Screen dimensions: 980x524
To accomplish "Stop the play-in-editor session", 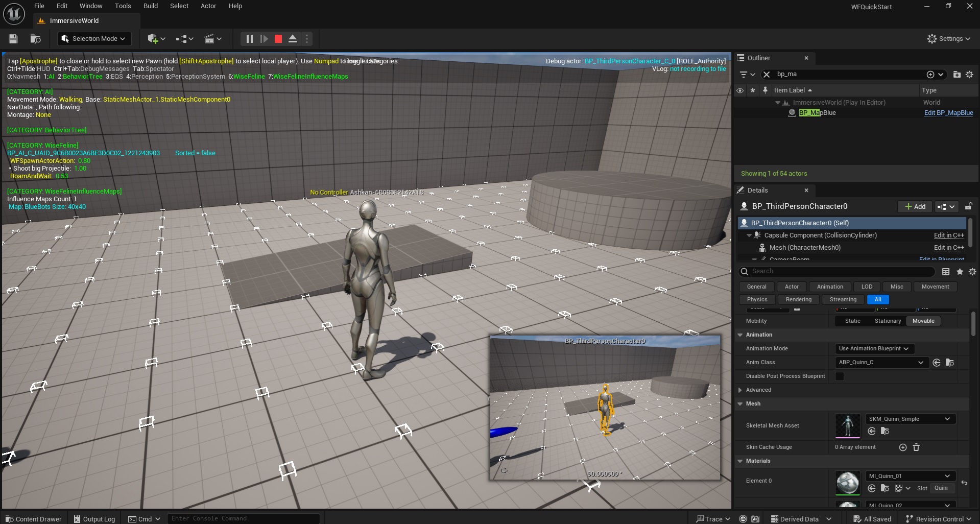I will point(278,39).
